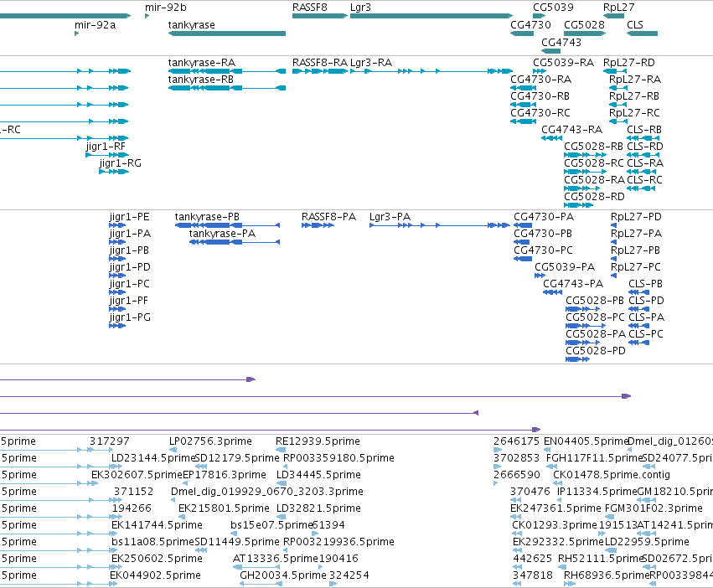713x588 pixels.
Task: Select the CK01478.5prime.contig label
Action: click(612, 475)
